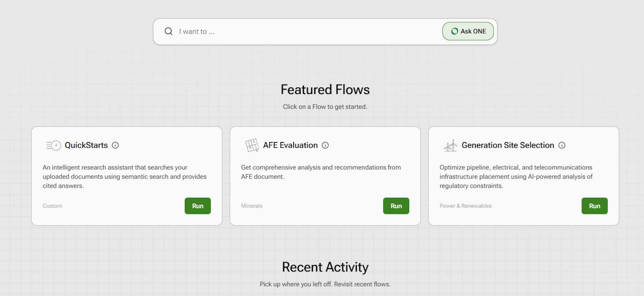Click the QuickStarts stopwatch icon
The width and height of the screenshot is (644, 296).
point(54,145)
